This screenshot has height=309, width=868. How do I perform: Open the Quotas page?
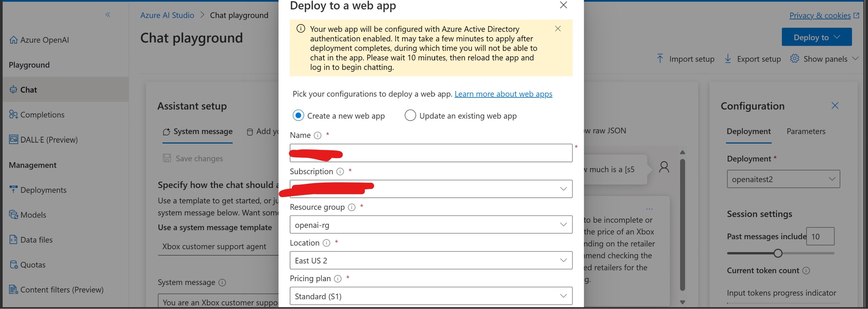coord(33,264)
